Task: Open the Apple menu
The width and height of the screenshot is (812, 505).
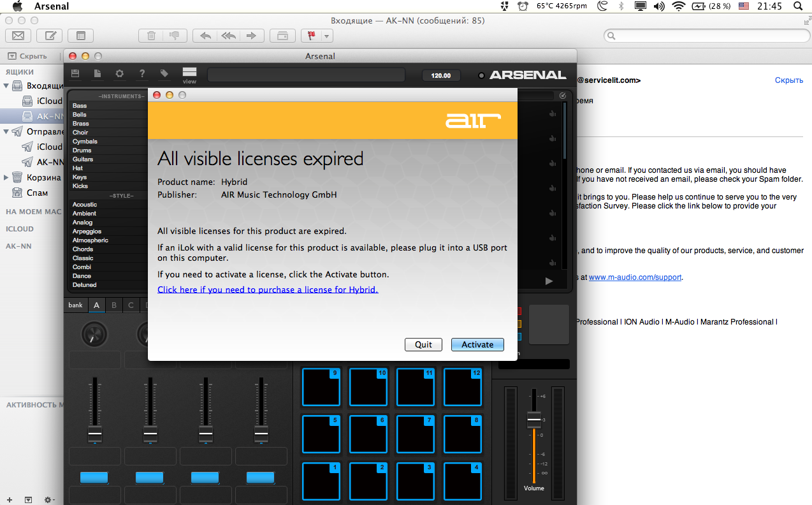Action: click(x=17, y=6)
